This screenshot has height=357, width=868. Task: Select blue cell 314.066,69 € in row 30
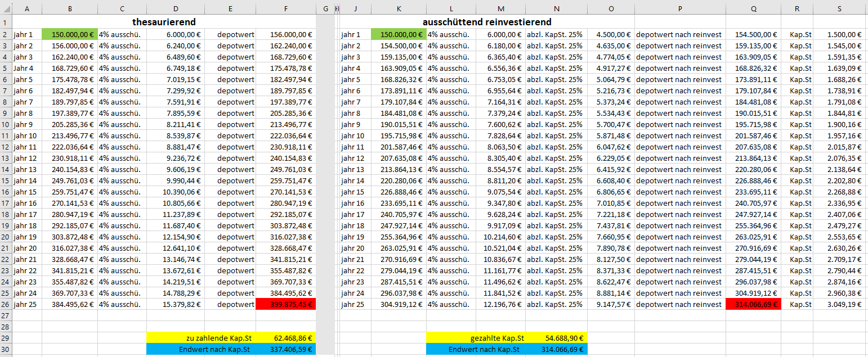click(557, 349)
